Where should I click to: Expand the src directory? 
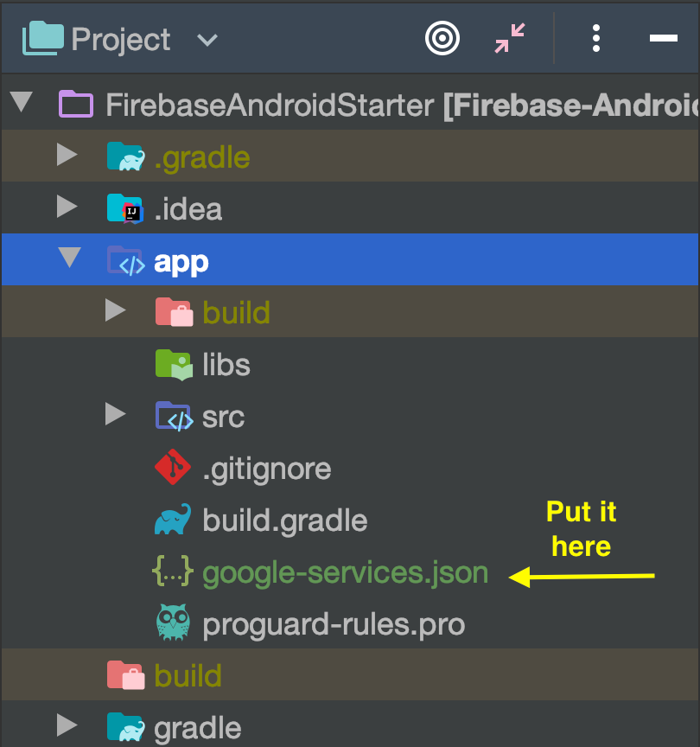coord(117,416)
